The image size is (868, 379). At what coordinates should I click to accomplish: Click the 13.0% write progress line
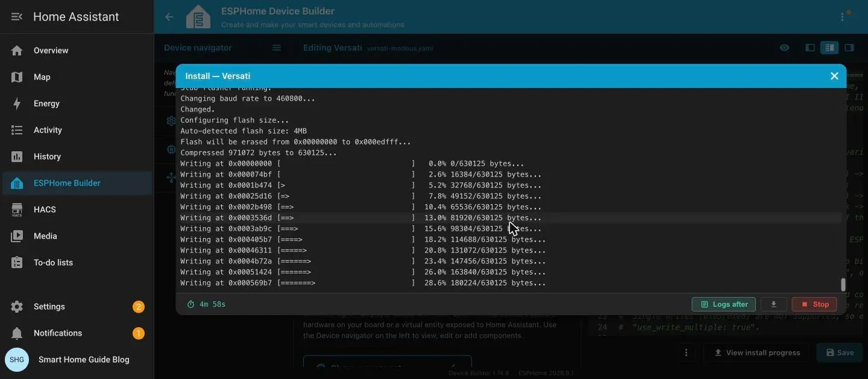tap(360, 218)
